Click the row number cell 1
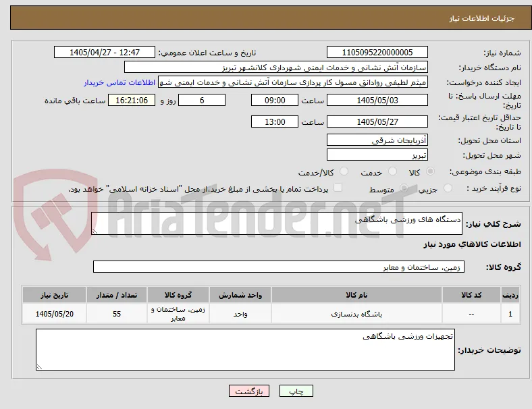The height and width of the screenshot is (409, 532). 510,314
